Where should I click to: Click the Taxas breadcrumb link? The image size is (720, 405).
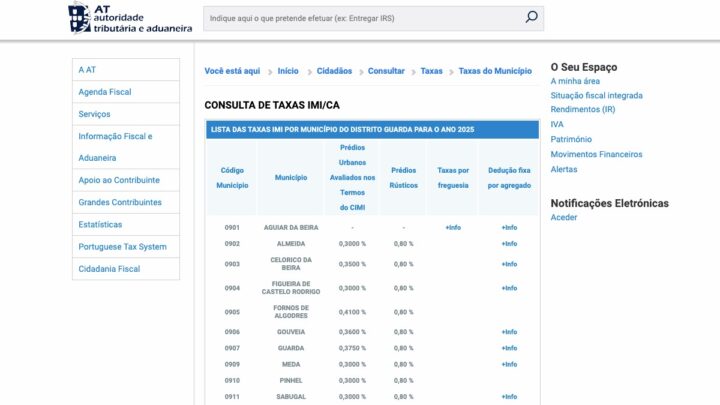point(431,71)
